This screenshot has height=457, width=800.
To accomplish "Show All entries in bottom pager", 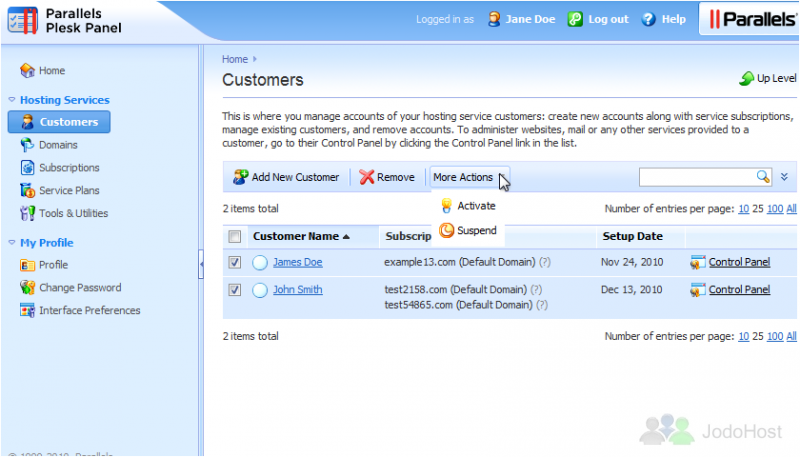I will [791, 336].
